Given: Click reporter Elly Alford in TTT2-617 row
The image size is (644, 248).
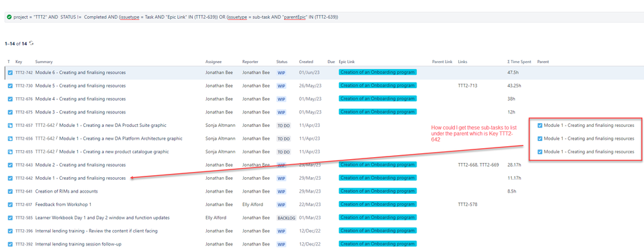Looking at the screenshot, I should [253, 204].
